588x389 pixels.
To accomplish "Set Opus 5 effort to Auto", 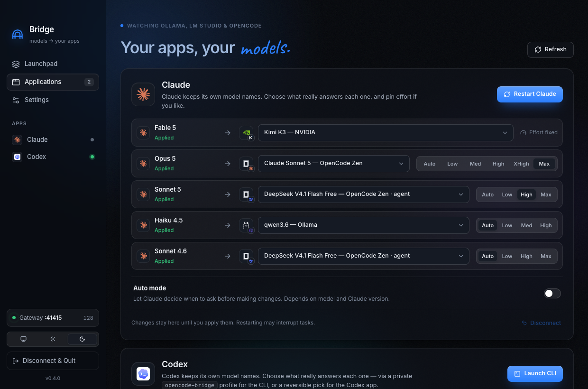I will point(430,164).
